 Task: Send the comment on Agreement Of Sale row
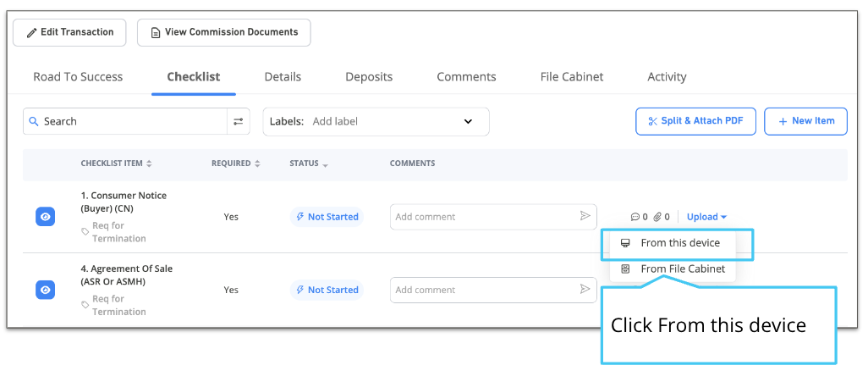coord(585,290)
